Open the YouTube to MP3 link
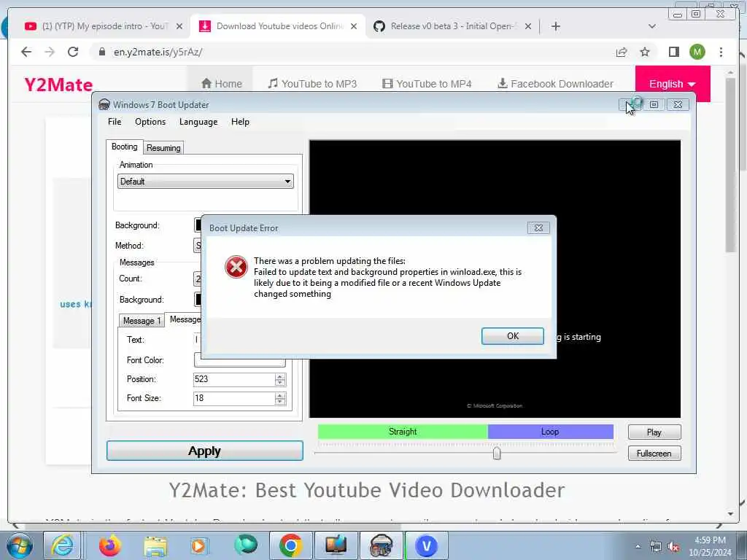 tap(312, 84)
